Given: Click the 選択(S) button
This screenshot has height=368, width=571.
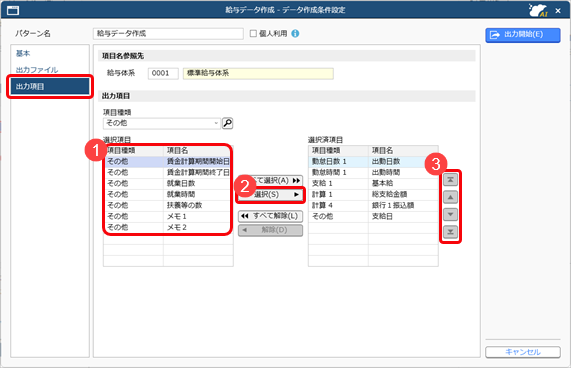Looking at the screenshot, I should click(x=271, y=195).
